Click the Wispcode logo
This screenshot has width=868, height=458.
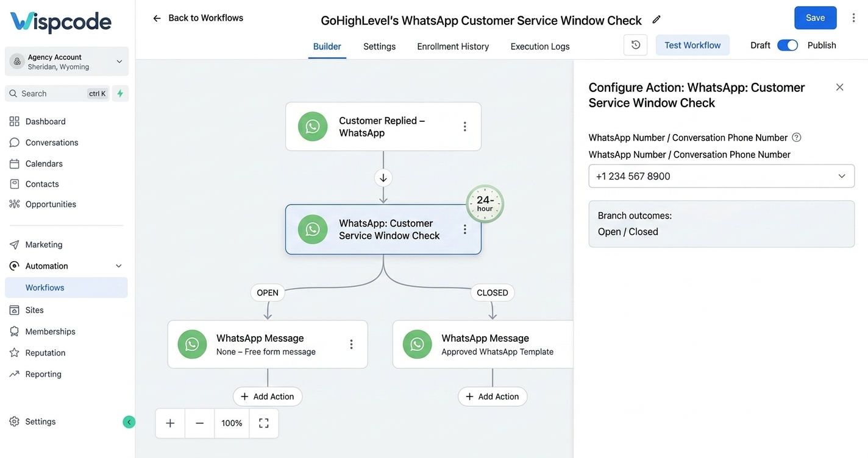coord(60,22)
